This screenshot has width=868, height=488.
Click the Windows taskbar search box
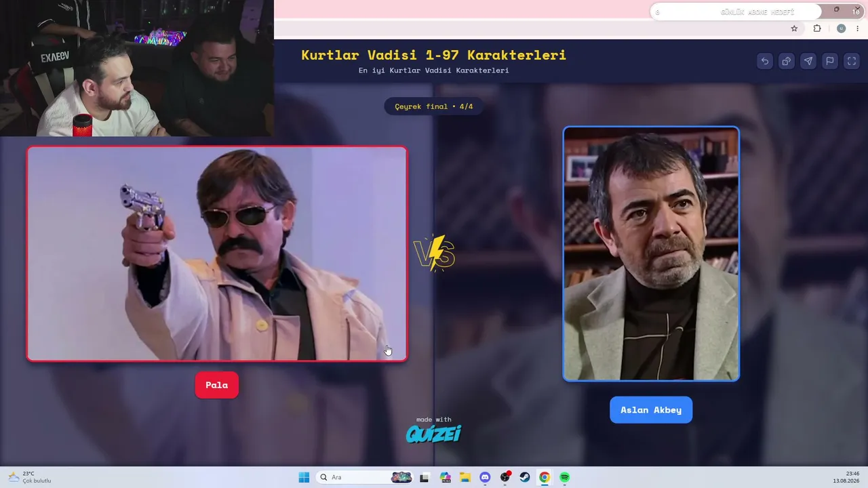(x=365, y=477)
